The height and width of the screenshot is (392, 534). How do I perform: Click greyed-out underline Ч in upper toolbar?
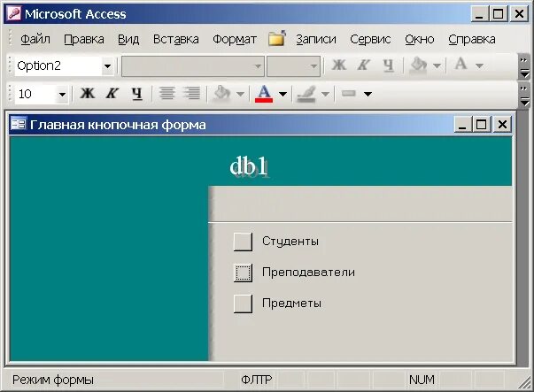pyautogui.click(x=388, y=65)
